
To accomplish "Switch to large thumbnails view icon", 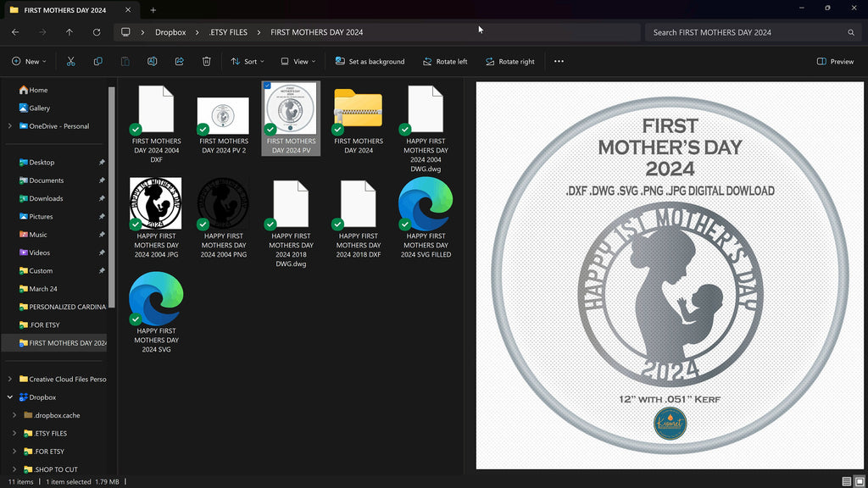I will (860, 481).
